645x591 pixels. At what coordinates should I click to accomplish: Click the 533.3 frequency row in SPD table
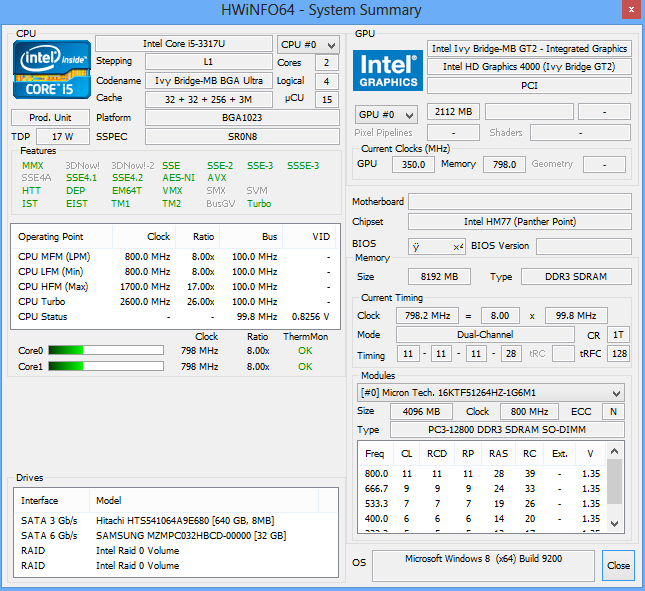click(x=483, y=504)
